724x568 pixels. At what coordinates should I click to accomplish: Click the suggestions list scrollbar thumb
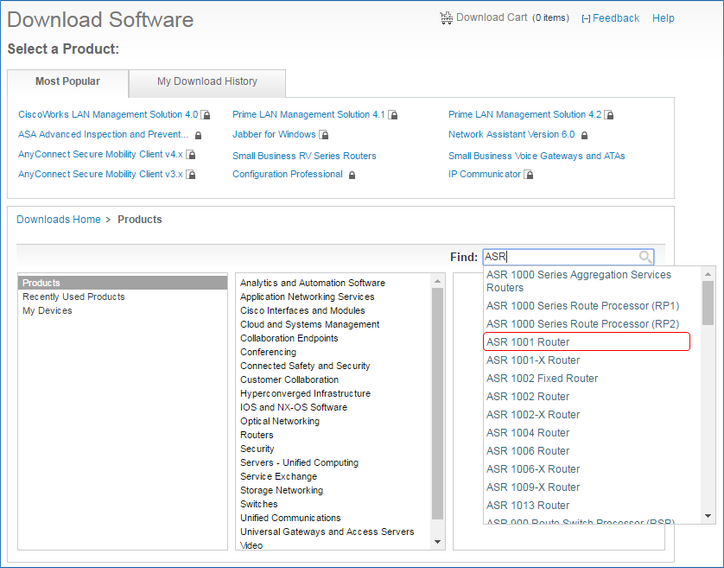point(708,303)
